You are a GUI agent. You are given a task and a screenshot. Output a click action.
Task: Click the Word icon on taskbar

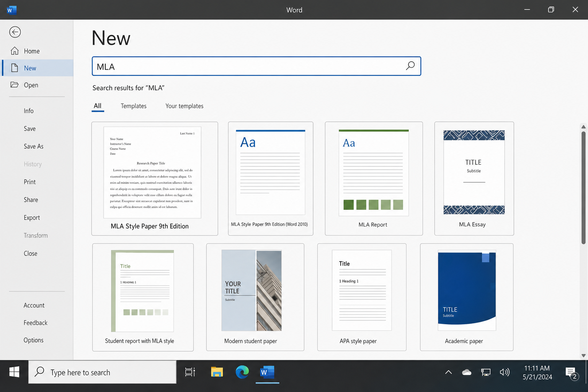267,372
